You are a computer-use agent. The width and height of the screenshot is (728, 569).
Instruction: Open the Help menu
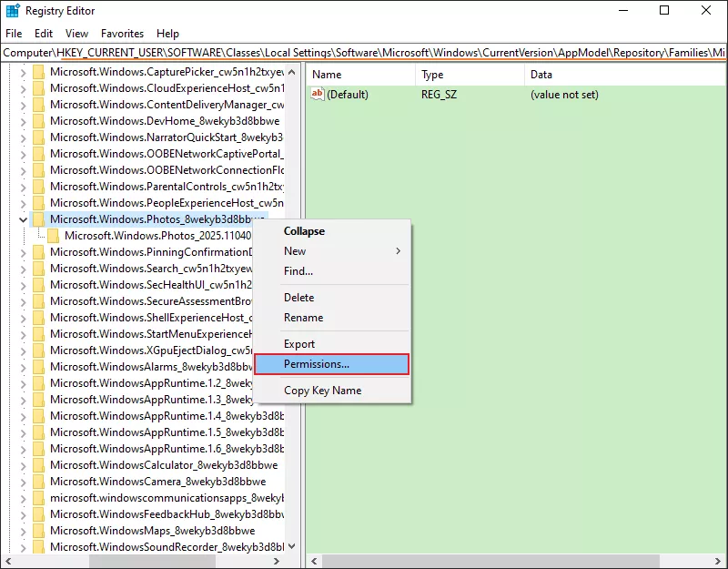[x=167, y=34]
